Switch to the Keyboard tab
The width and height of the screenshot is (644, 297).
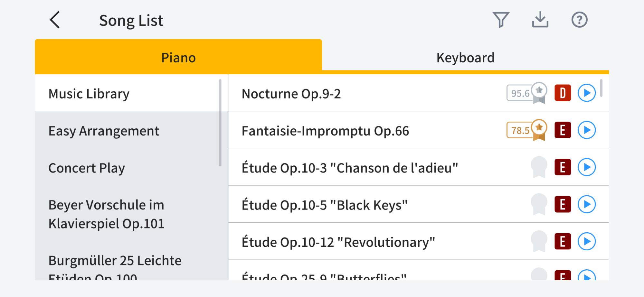(x=465, y=58)
